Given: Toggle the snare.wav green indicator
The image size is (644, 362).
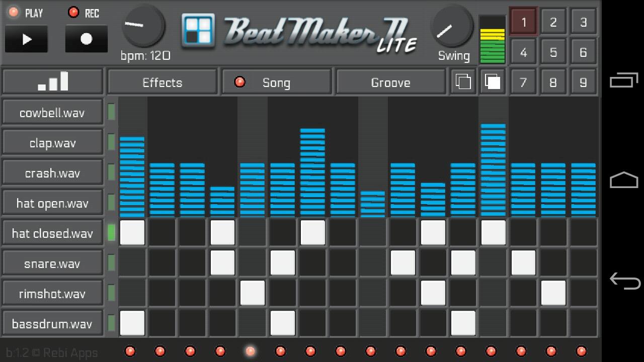Looking at the screenshot, I should pyautogui.click(x=111, y=263).
